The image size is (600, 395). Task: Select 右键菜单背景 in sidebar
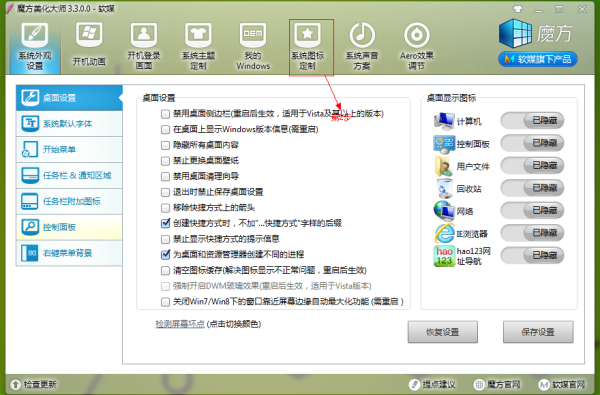pyautogui.click(x=69, y=253)
